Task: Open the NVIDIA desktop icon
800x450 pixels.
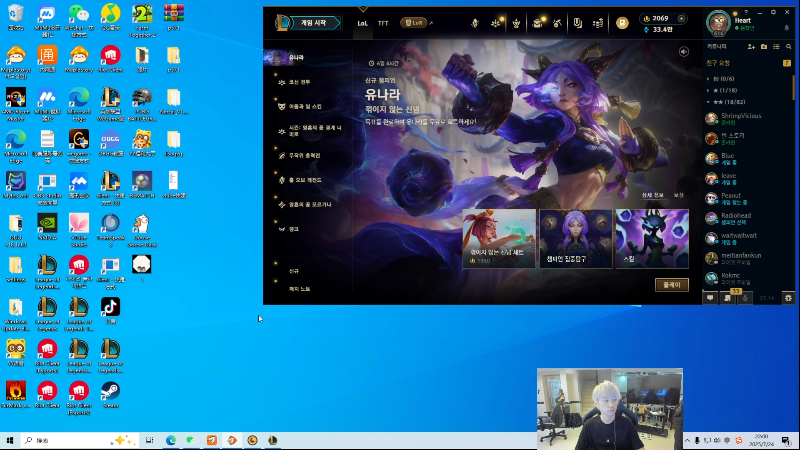Action: point(47,227)
